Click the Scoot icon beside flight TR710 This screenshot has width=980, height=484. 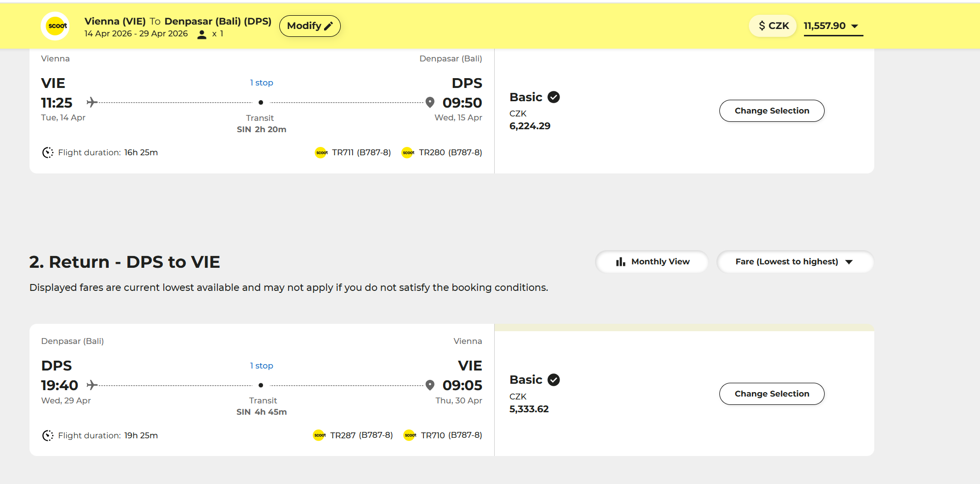point(410,435)
